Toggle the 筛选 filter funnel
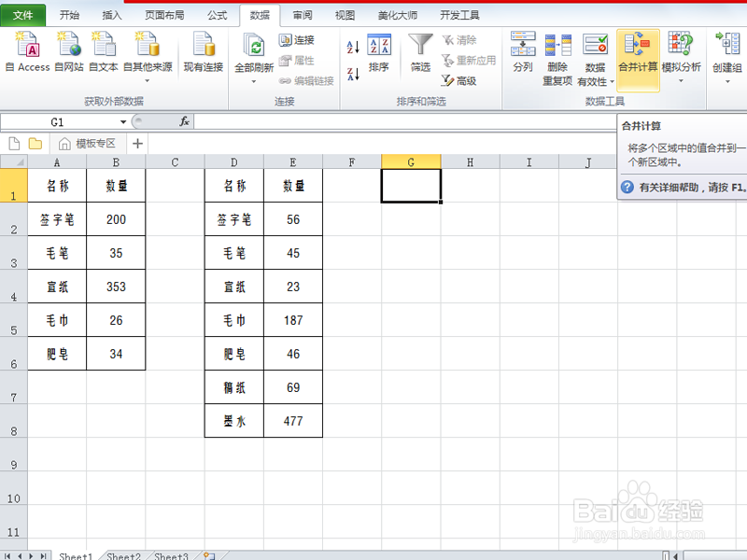Image resolution: width=747 pixels, height=560 pixels. (x=421, y=52)
